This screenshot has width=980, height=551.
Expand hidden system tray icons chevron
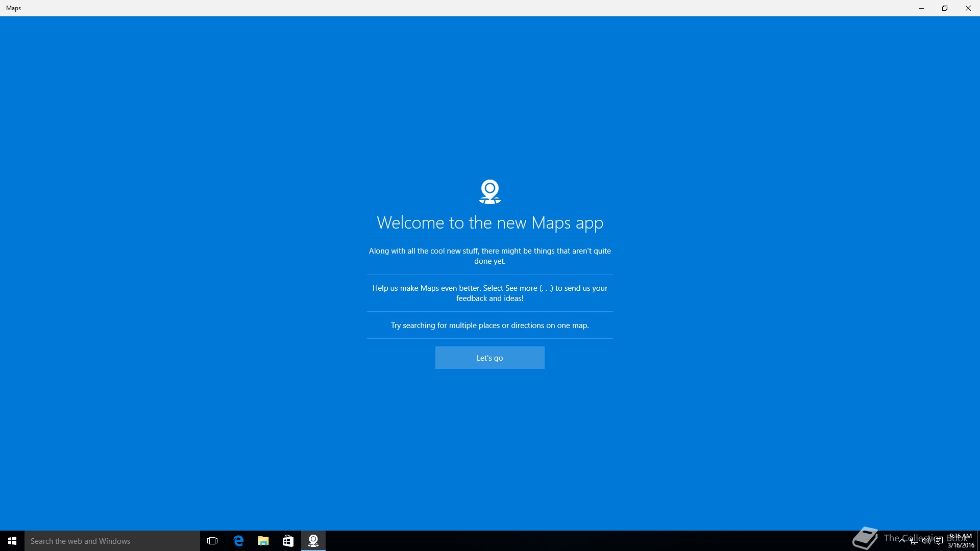902,541
